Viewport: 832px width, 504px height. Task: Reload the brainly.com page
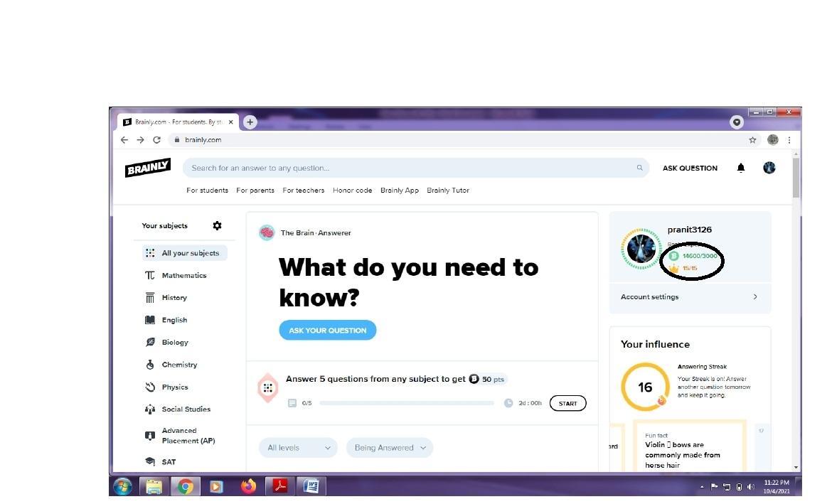(156, 140)
